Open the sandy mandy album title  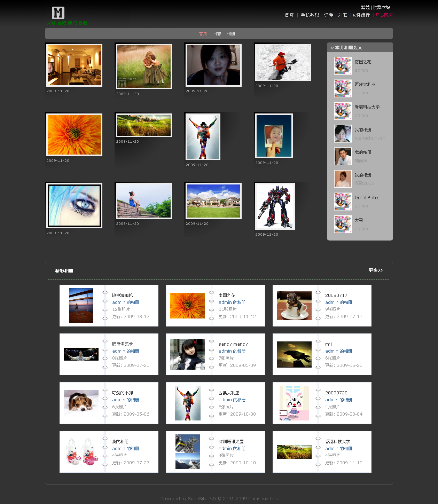(x=233, y=344)
